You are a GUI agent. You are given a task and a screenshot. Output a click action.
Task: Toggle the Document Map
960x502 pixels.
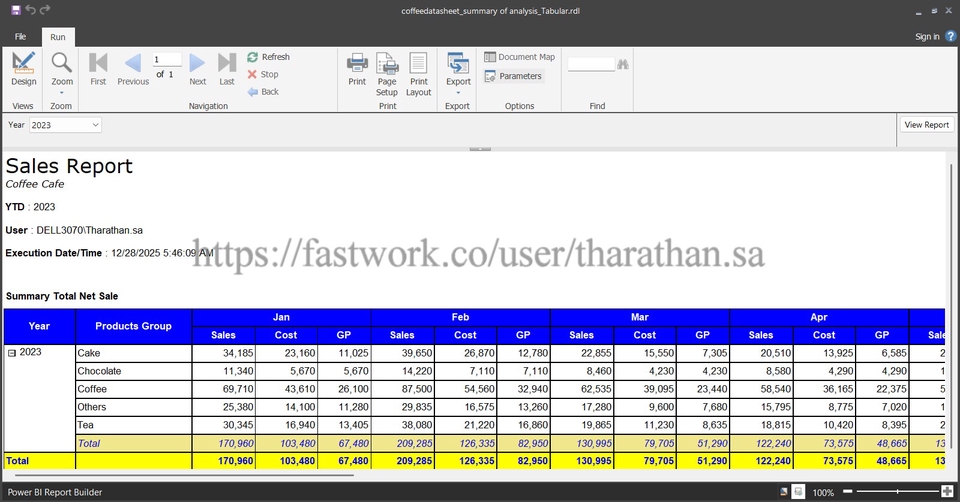coord(518,57)
